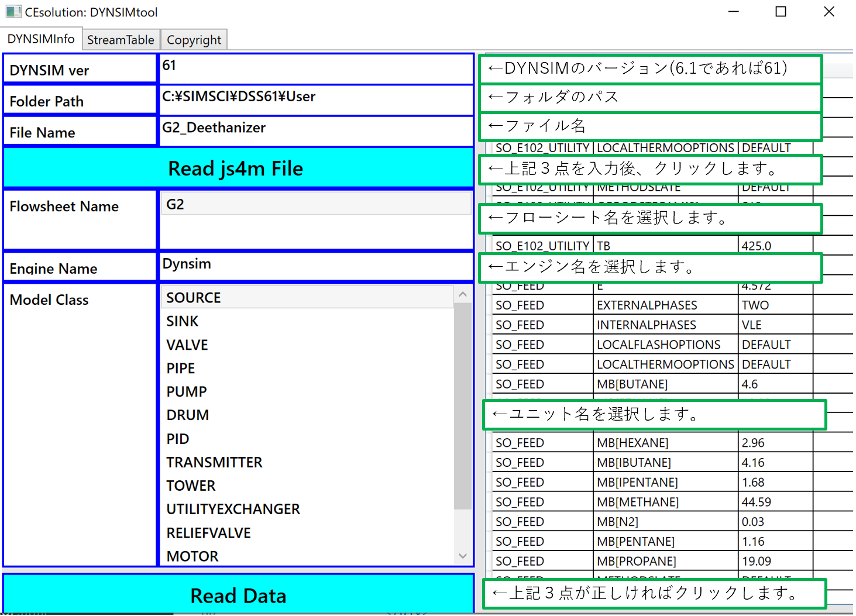
Task: Click the MB[N2] table cell
Action: tap(665, 522)
